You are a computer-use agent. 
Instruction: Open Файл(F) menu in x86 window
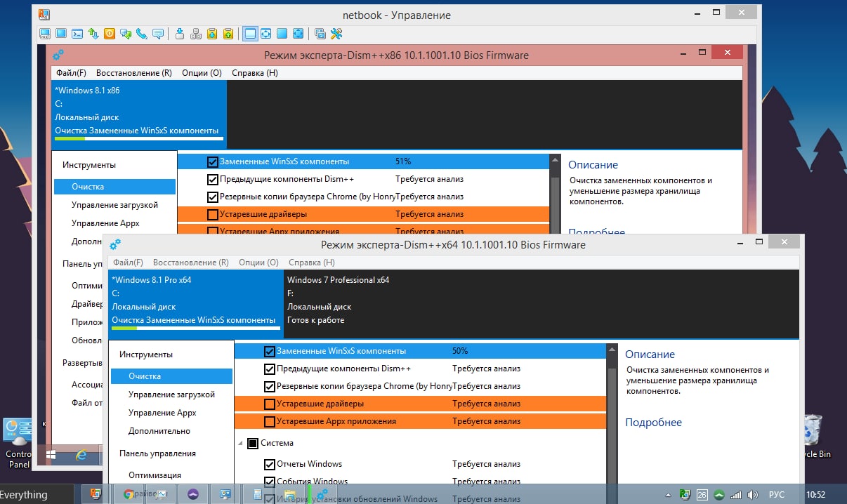(71, 73)
